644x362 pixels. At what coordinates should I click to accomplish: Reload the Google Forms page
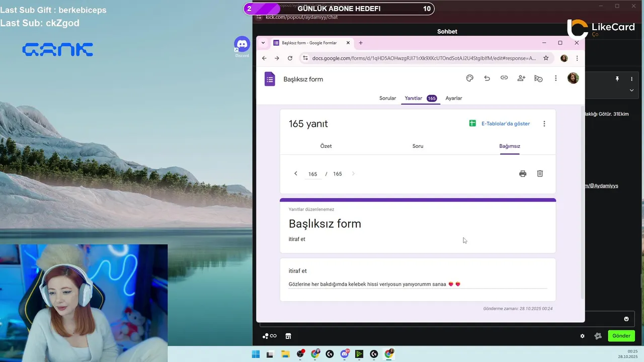[290, 58]
